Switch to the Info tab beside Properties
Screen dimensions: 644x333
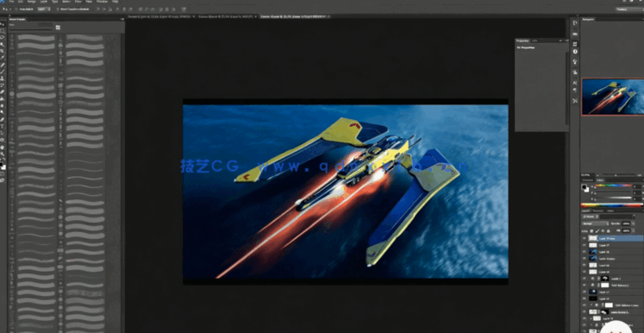[535, 41]
